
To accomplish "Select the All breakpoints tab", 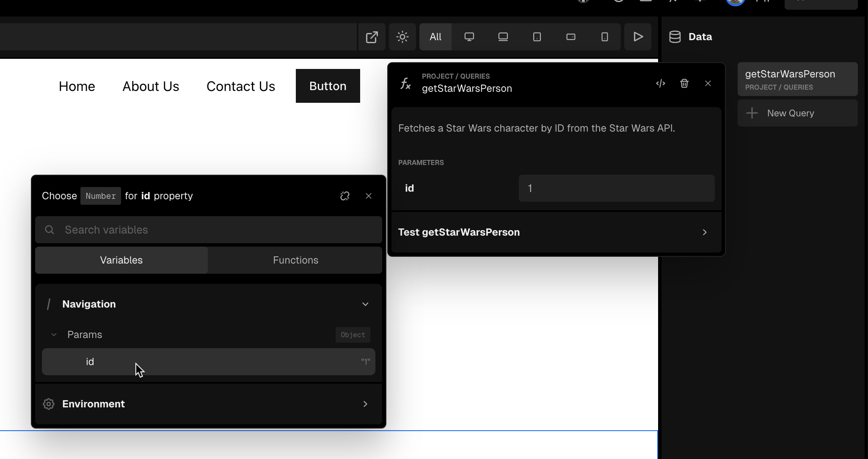I will pyautogui.click(x=435, y=37).
